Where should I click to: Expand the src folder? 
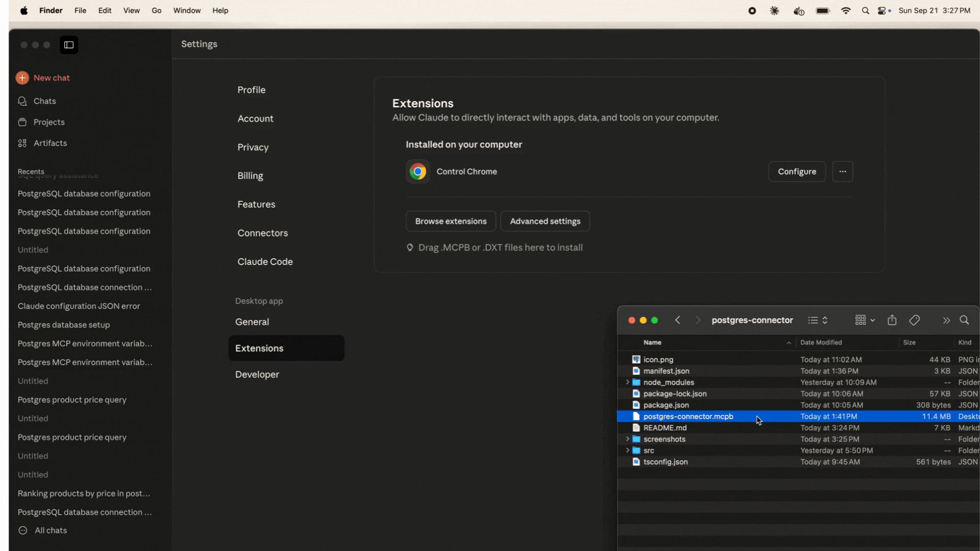click(x=627, y=450)
